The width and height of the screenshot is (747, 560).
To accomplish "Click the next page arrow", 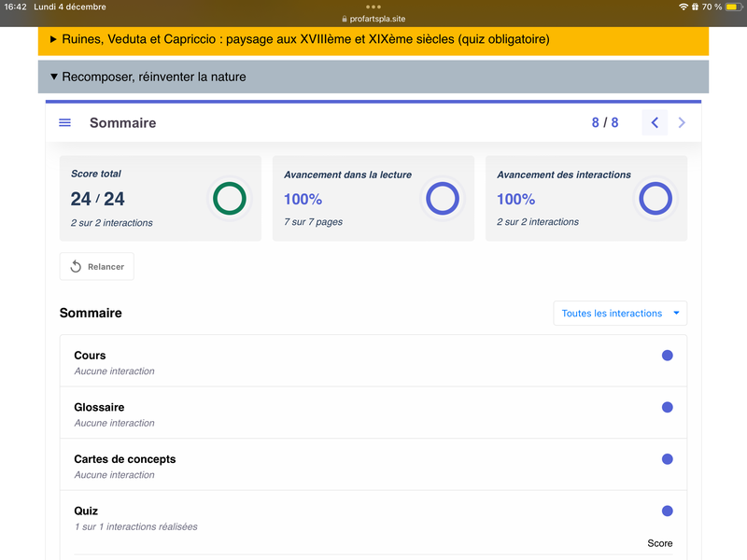I will click(x=682, y=123).
